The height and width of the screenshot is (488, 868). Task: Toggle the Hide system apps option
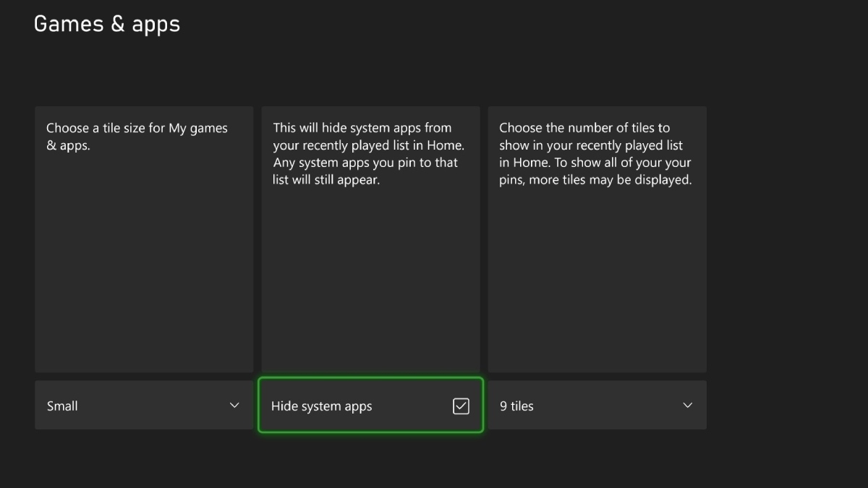point(370,406)
